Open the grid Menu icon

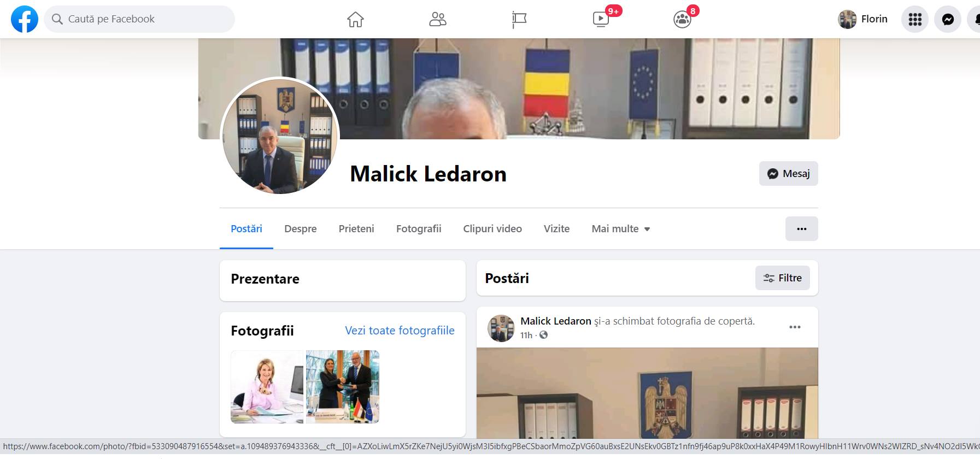pos(915,19)
